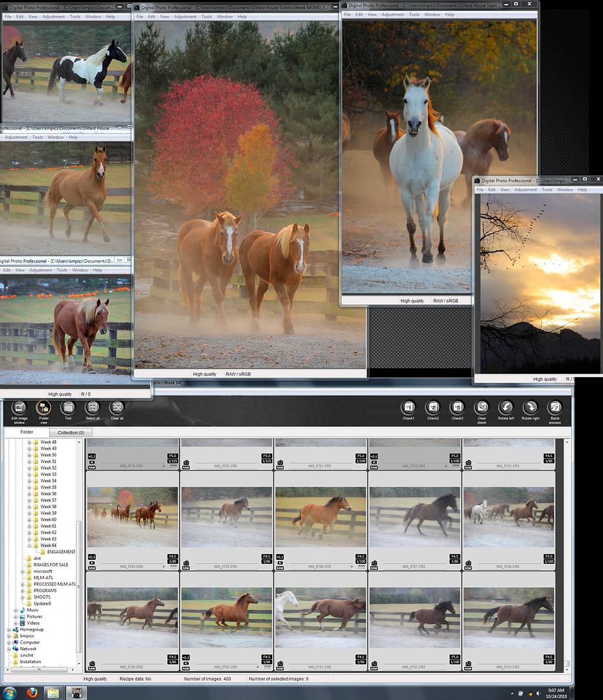
Task: Select the Week 60 folder
Action: [48, 520]
